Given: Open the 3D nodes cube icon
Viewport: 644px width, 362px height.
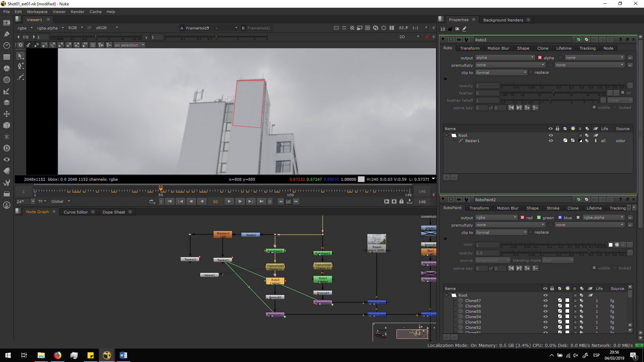Looking at the screenshot, I should [6, 125].
